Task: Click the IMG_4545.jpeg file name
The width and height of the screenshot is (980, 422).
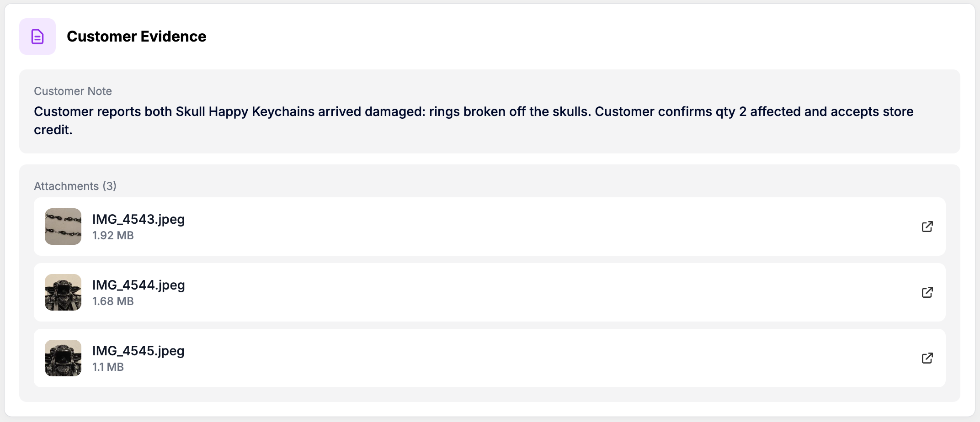Action: pos(138,351)
